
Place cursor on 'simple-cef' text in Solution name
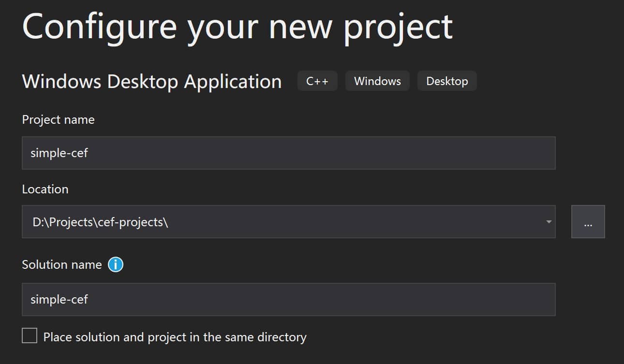click(x=59, y=299)
